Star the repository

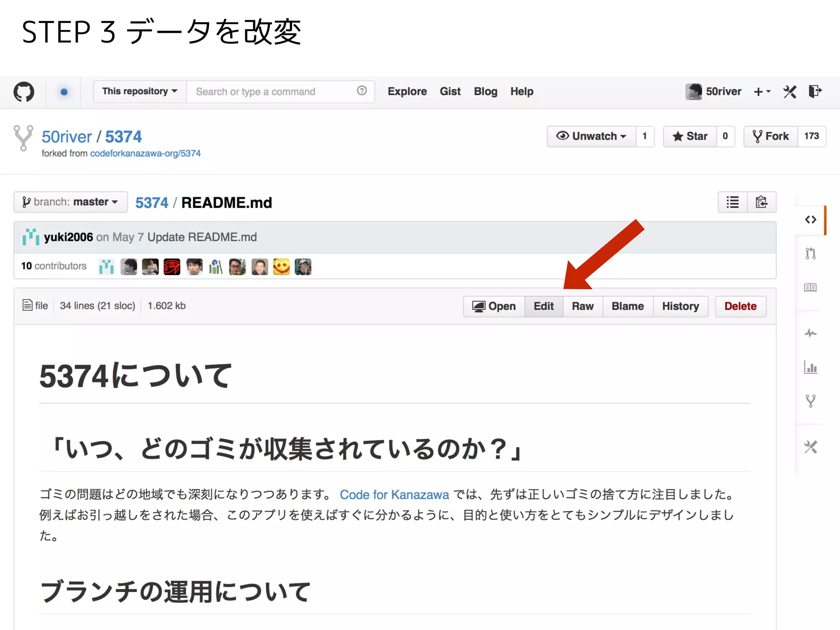coord(690,136)
